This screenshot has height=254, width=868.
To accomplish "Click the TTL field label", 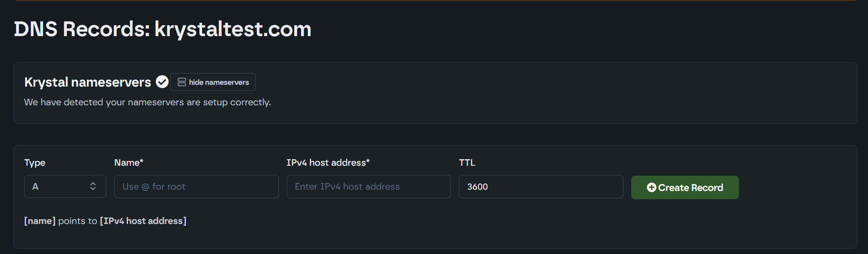I will [467, 163].
